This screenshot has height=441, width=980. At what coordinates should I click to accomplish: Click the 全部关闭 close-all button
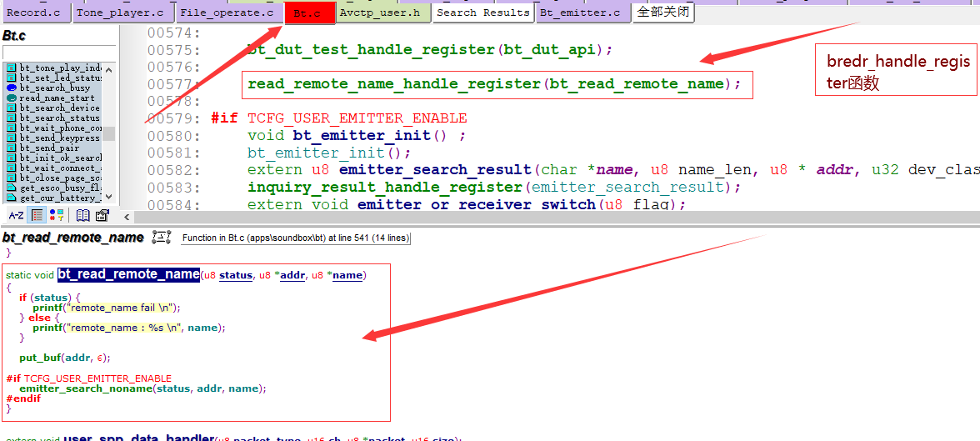[x=663, y=13]
